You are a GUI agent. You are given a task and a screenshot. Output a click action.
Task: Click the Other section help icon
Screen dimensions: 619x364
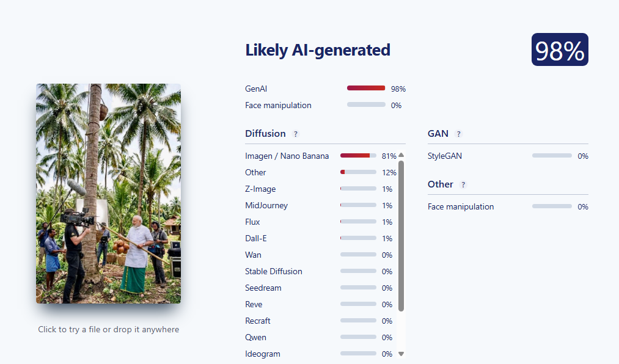[x=463, y=184]
